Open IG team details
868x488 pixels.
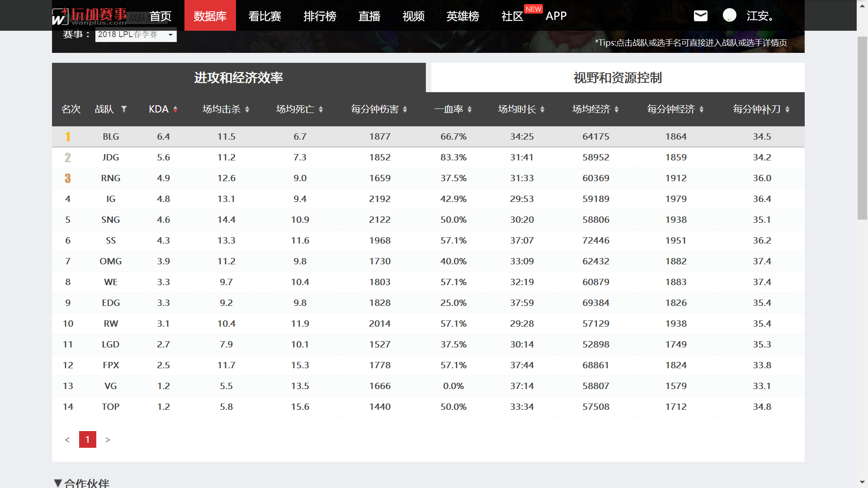click(111, 199)
